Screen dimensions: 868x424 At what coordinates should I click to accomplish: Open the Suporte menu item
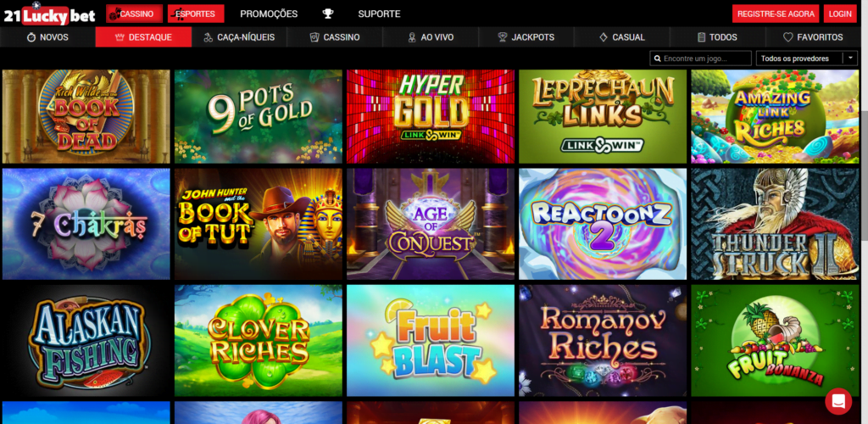click(x=379, y=14)
